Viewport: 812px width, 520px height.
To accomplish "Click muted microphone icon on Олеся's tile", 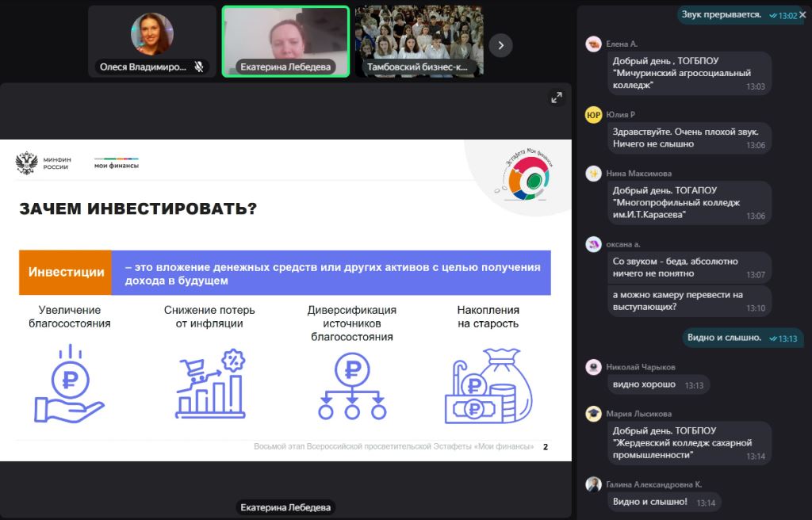I will (199, 67).
